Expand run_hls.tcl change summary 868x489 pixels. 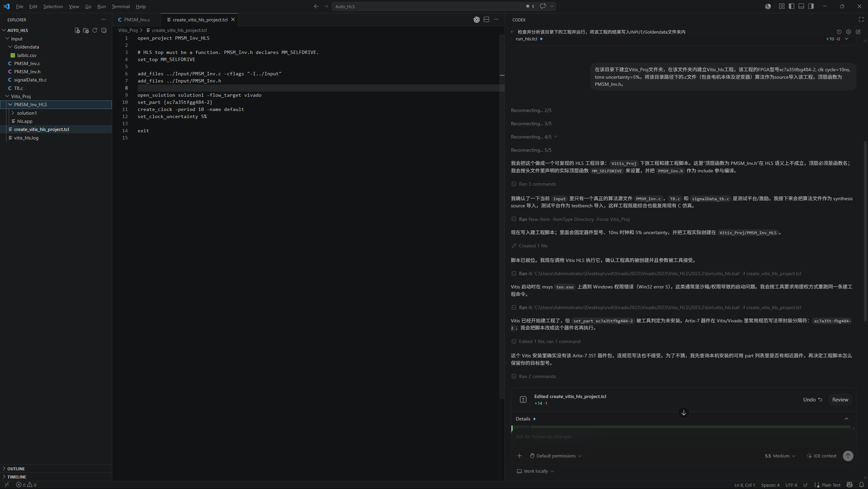(846, 39)
